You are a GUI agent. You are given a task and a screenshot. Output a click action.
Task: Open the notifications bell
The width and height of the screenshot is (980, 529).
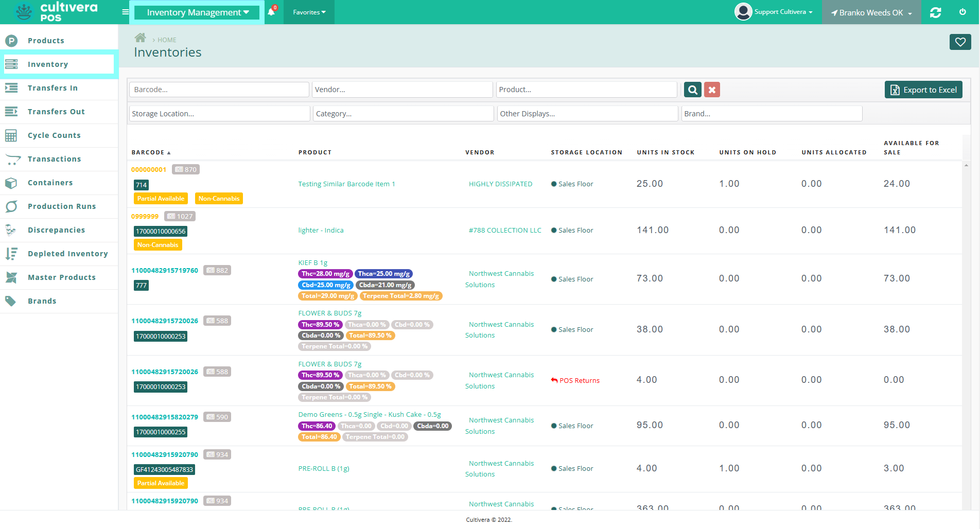(271, 12)
